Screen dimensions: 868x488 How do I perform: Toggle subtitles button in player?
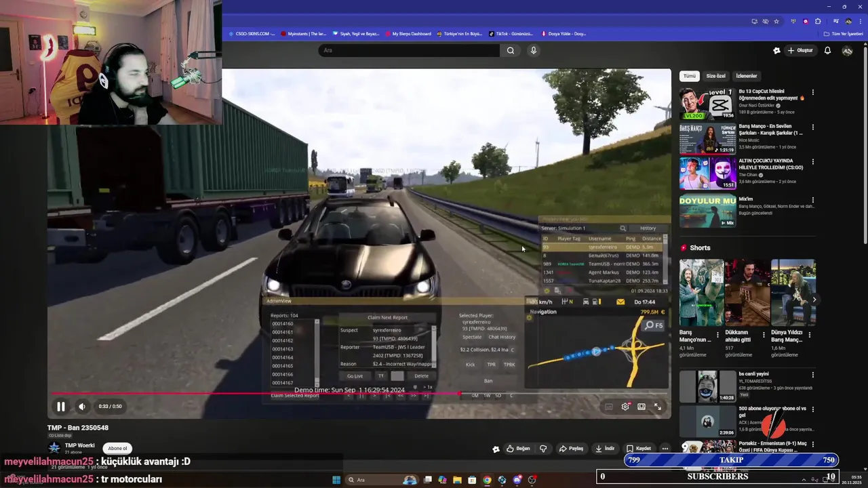coord(608,407)
